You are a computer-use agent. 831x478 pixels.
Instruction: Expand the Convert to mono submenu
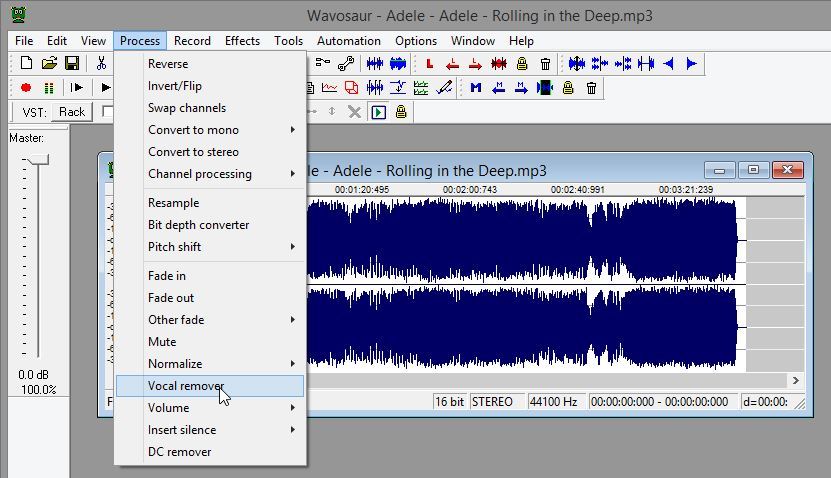(210, 130)
